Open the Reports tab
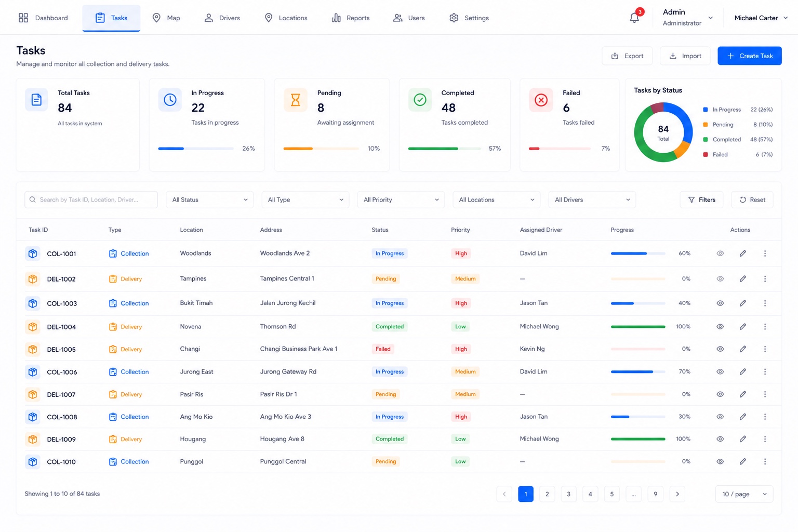The height and width of the screenshot is (532, 798). (351, 18)
